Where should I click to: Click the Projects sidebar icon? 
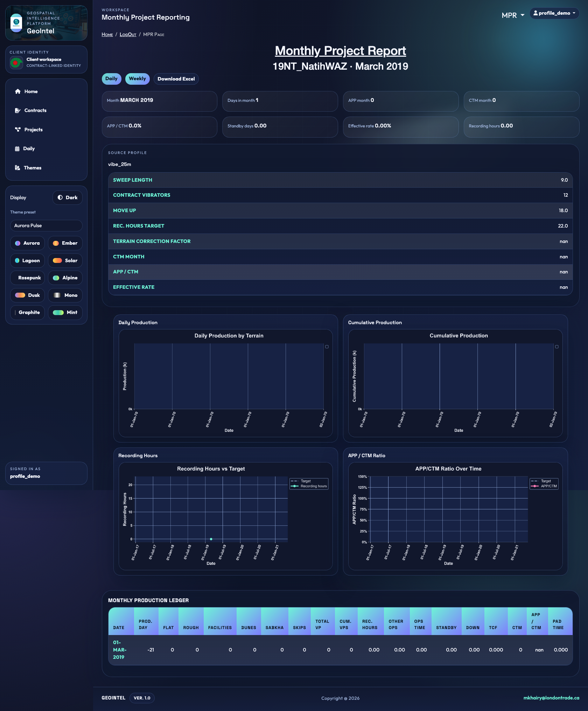coord(17,130)
